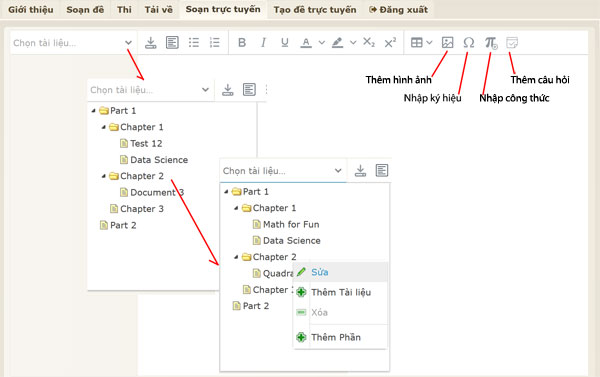
Task: Apply numbered list formatting
Action: click(215, 42)
